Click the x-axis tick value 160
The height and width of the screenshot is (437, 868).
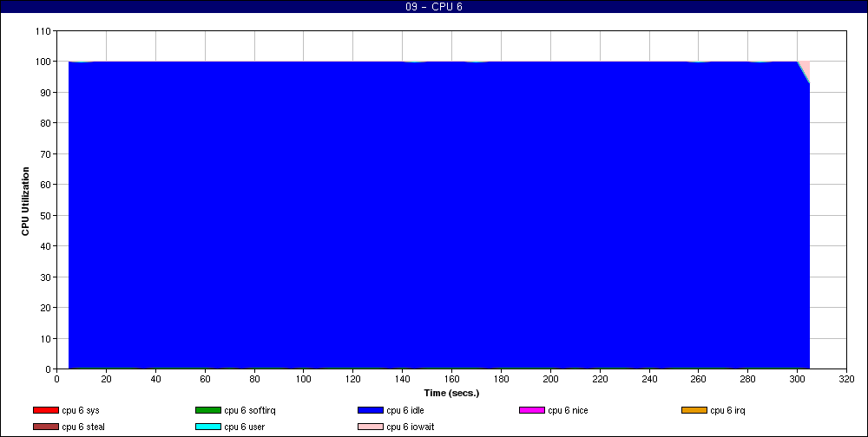[451, 380]
